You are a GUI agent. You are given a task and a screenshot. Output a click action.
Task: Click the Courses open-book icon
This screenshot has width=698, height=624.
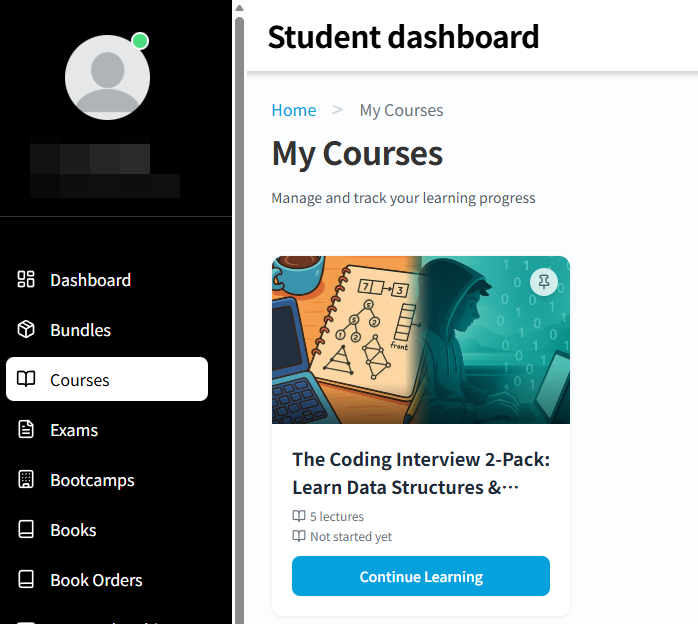coord(27,380)
